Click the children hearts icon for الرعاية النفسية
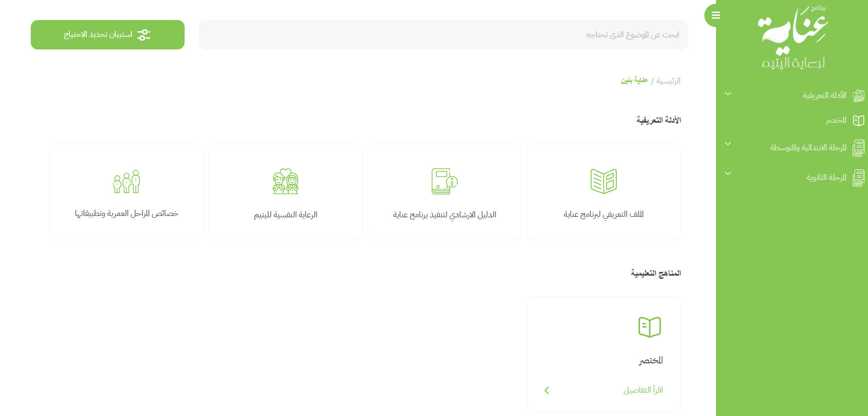The image size is (868, 416). click(x=285, y=181)
